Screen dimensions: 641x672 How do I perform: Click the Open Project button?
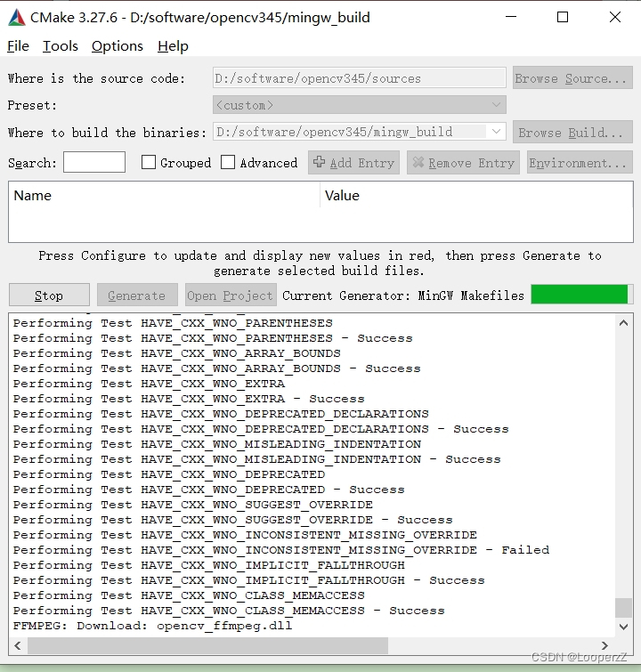231,295
